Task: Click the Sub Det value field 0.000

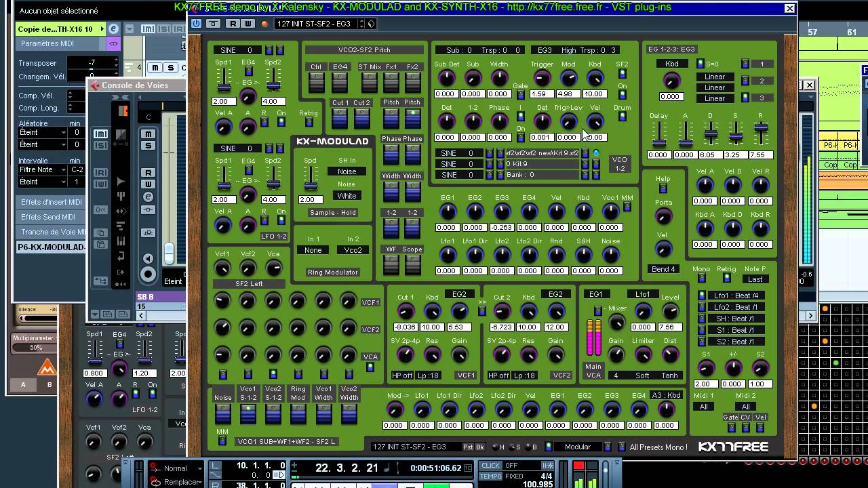Action: pyautogui.click(x=446, y=94)
